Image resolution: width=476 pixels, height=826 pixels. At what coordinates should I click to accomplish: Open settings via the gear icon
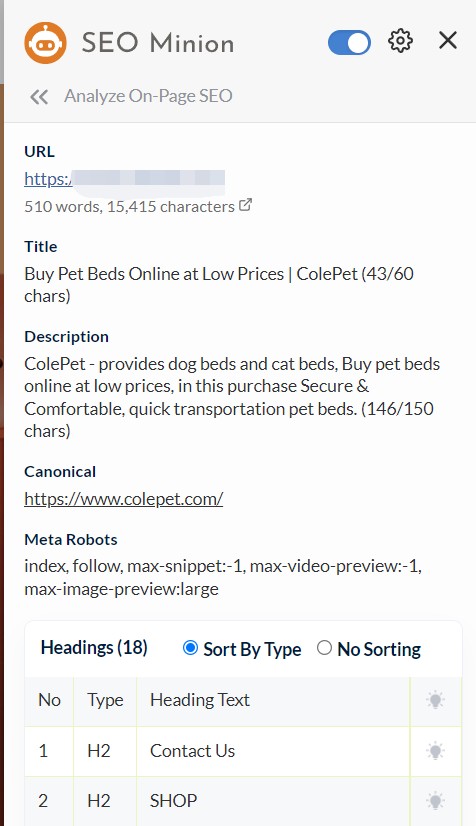pyautogui.click(x=400, y=41)
